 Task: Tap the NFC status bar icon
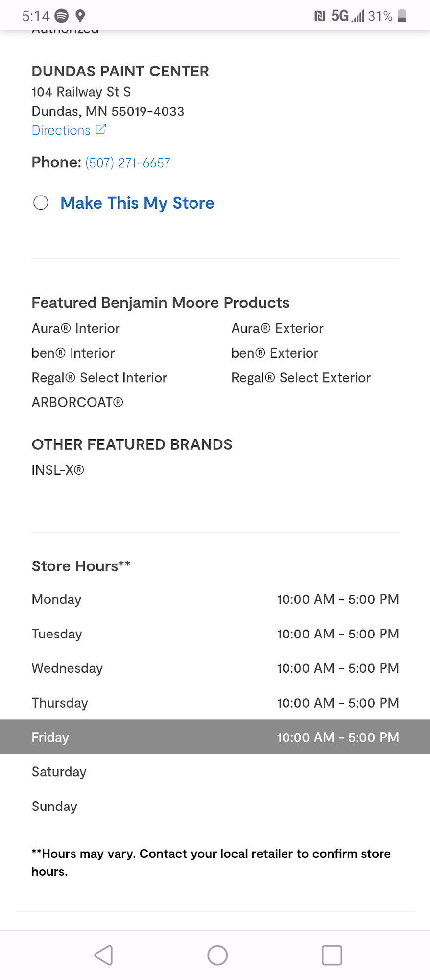coord(319,16)
